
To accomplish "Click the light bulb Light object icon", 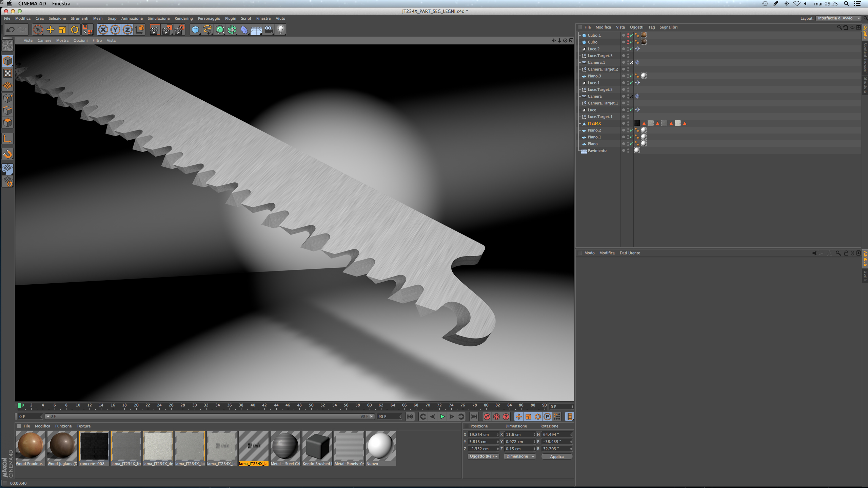I will point(280,30).
